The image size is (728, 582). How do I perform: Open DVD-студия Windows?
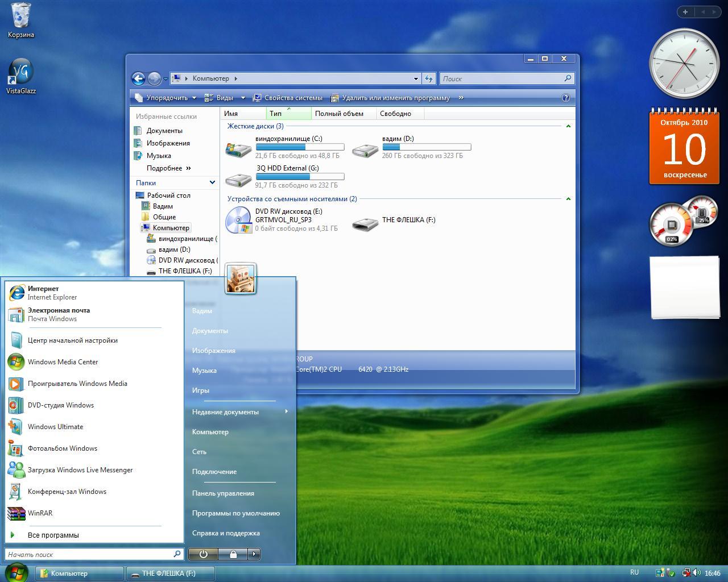[94, 405]
